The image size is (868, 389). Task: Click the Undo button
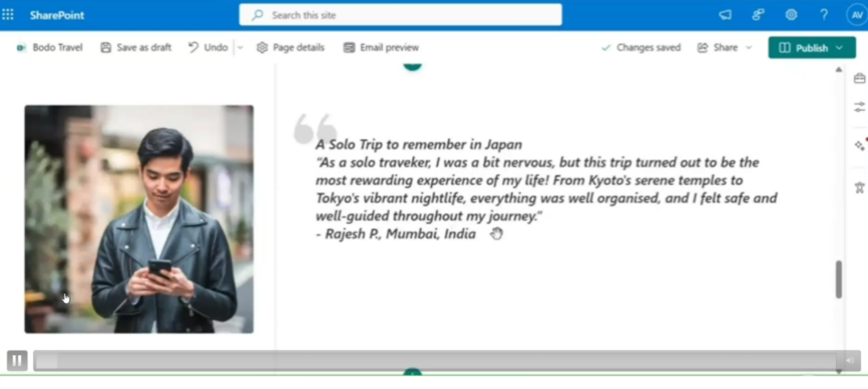pyautogui.click(x=209, y=47)
